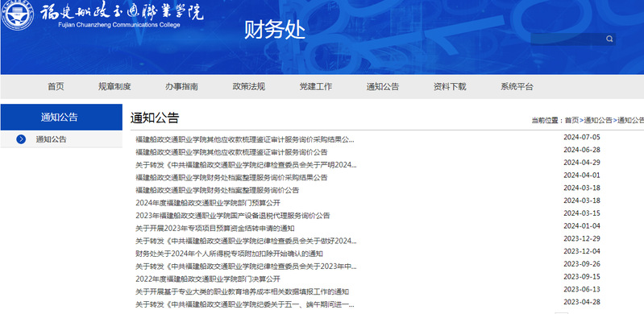Viewport: 644px width, 314px height.
Task: Open 个人所得税专项附加扣除 notice
Action: click(x=229, y=254)
